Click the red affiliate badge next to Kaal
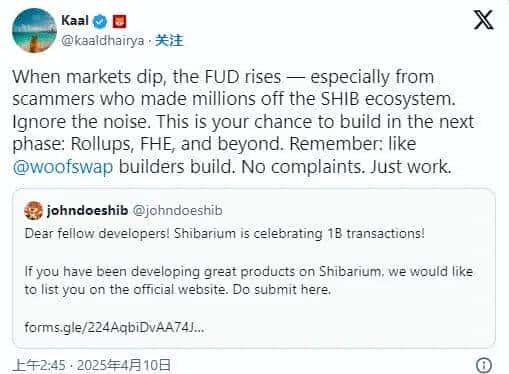 tap(119, 22)
